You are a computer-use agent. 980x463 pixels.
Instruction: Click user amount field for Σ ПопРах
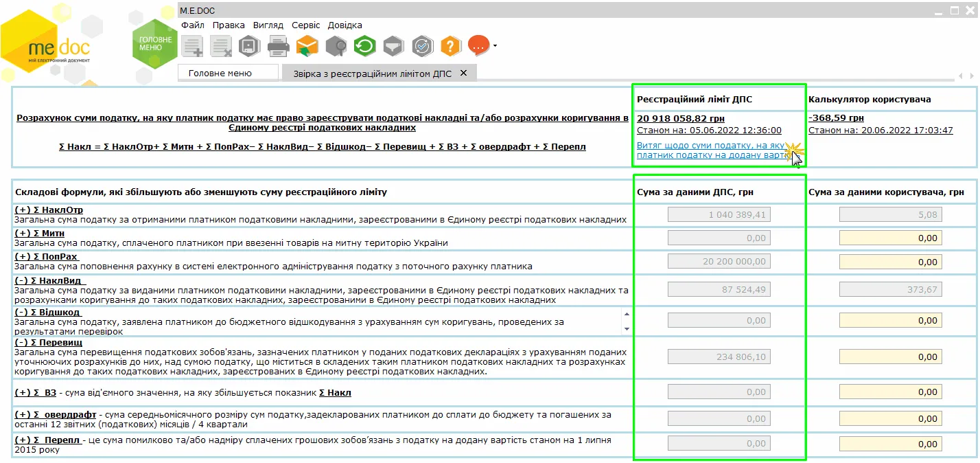891,262
